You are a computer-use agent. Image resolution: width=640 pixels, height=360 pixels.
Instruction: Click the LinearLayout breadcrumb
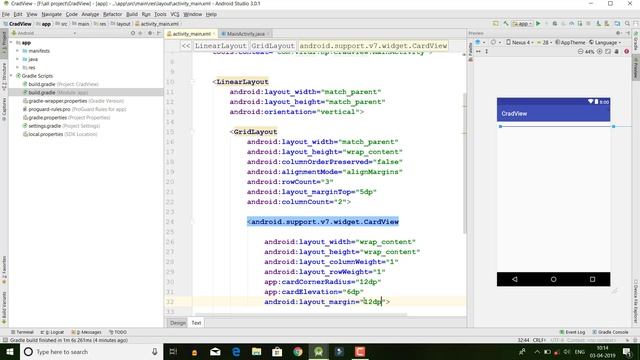point(220,46)
